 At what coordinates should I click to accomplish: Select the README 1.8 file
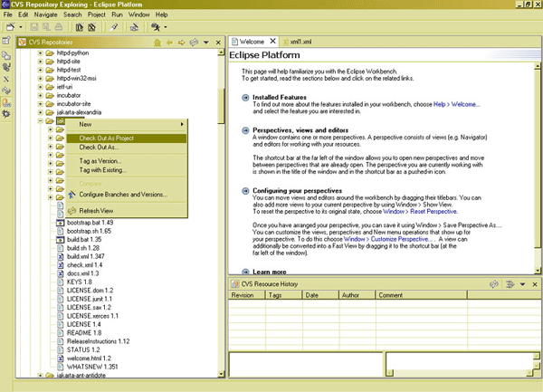(x=84, y=333)
